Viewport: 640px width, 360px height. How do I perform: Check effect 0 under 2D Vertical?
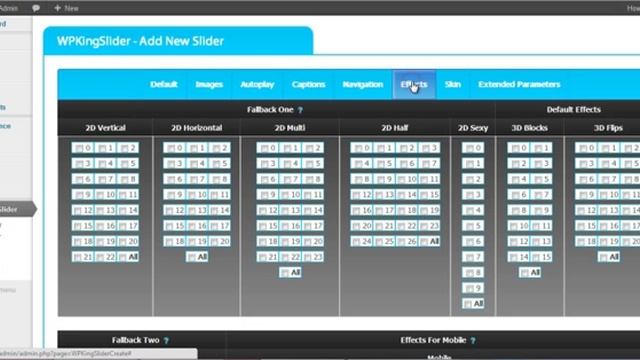click(79, 148)
